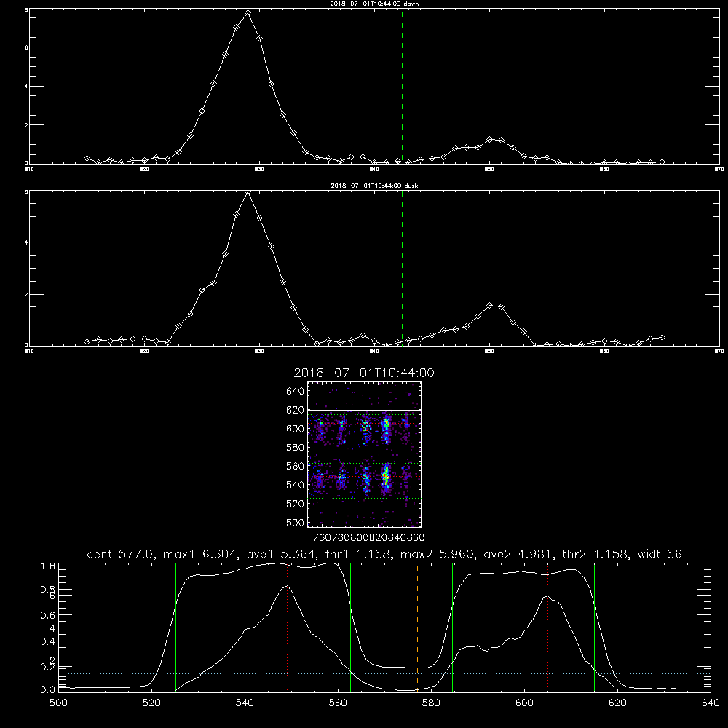Screen dimensions: 728x728
Task: Click the bottom plot y-axis label '0.4'
Action: click(48, 641)
